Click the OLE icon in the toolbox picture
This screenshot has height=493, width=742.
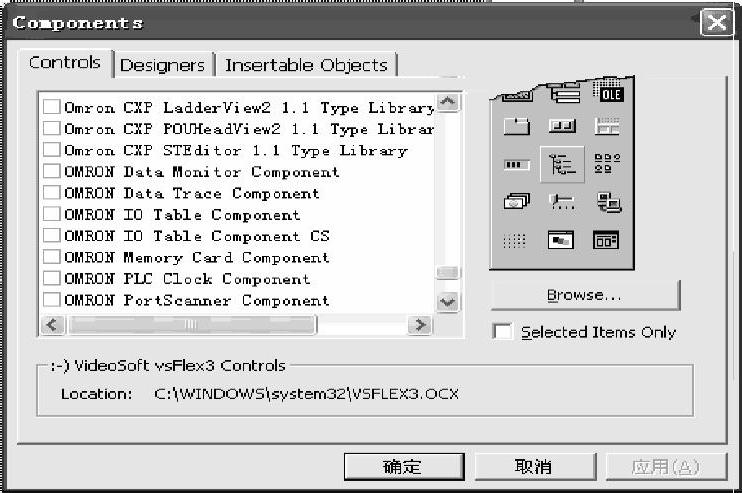click(x=610, y=94)
